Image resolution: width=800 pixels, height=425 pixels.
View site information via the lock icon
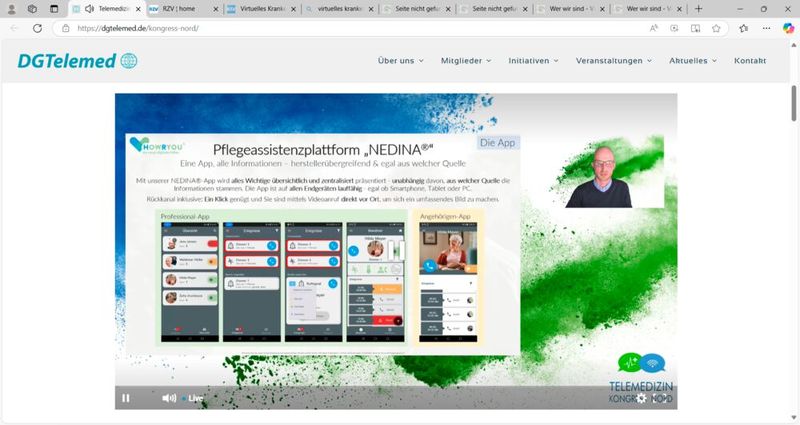coord(66,29)
